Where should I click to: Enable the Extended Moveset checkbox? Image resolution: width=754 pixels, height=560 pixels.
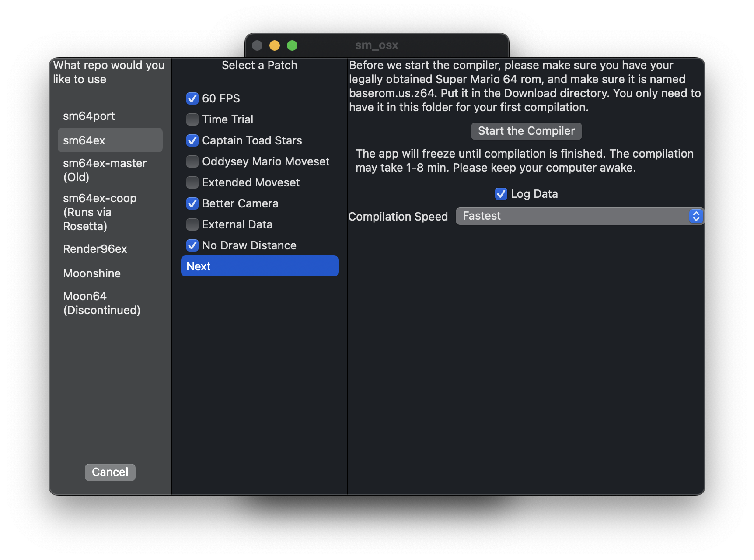pyautogui.click(x=192, y=182)
